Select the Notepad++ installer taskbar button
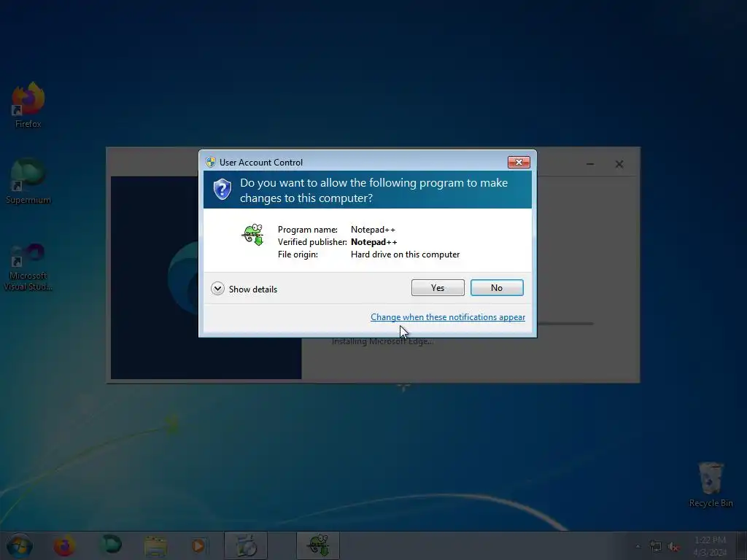This screenshot has width=747, height=560. (318, 545)
